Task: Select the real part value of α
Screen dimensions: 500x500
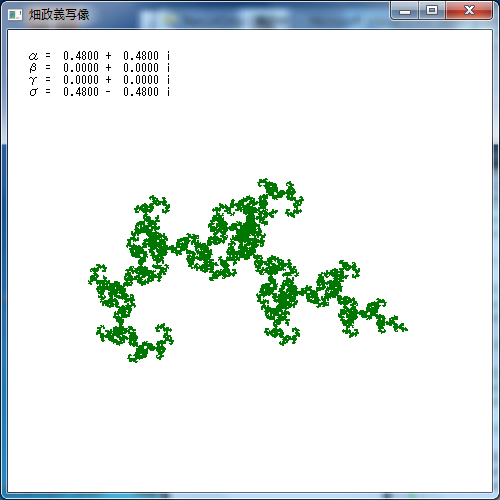Action: [x=81, y=55]
